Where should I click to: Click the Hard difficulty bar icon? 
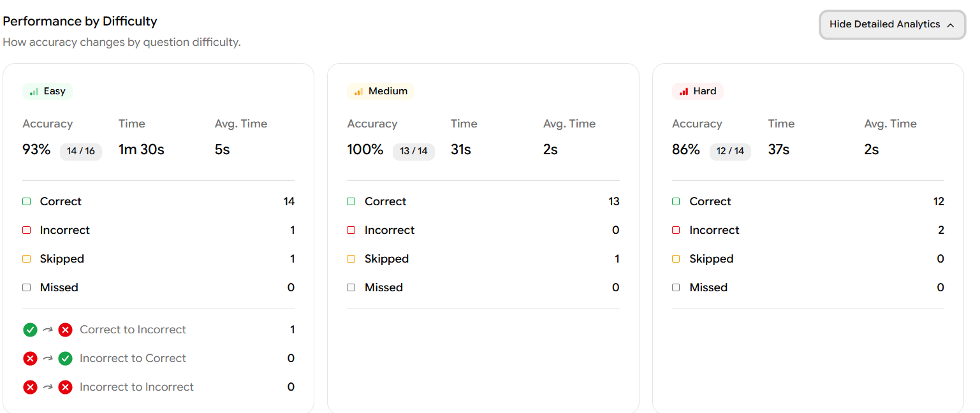click(x=684, y=92)
